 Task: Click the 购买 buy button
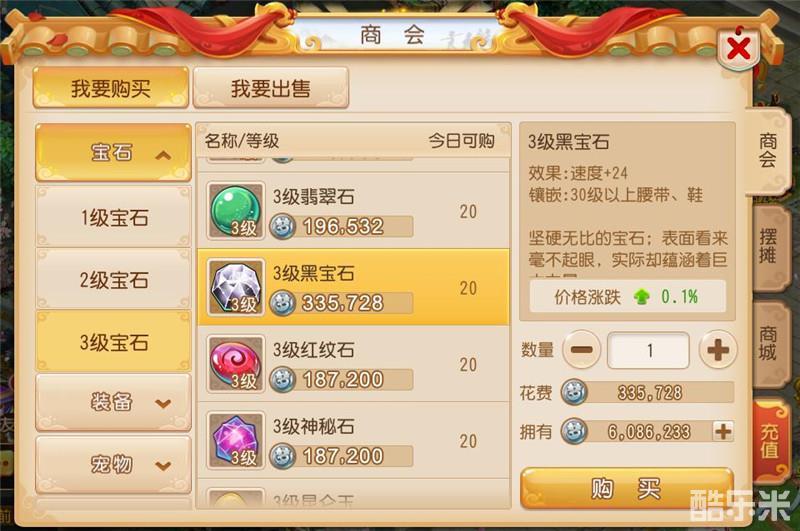627,489
